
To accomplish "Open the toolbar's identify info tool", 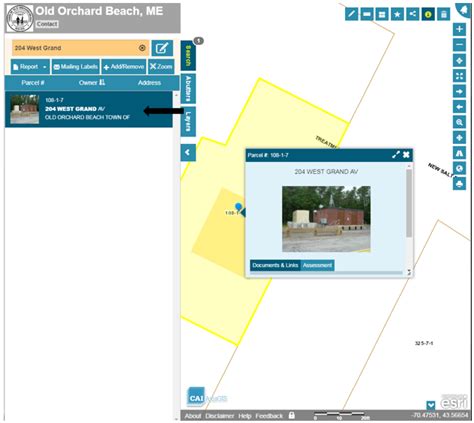I will tap(428, 14).
